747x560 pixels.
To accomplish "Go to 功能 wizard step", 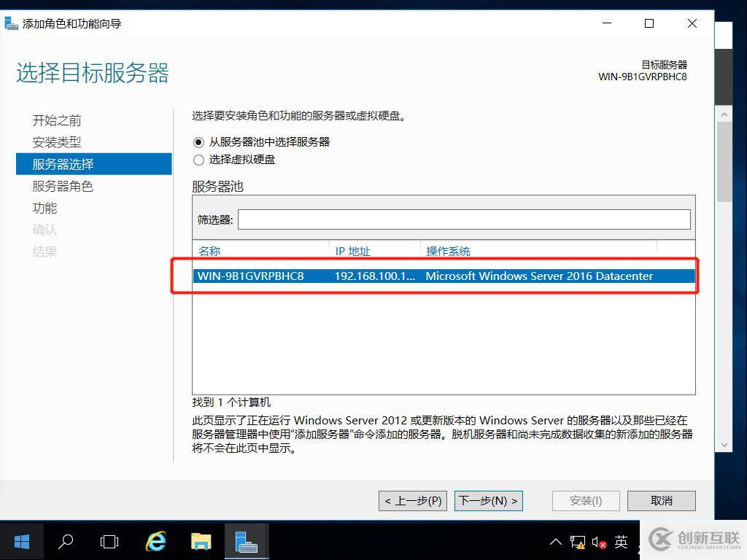I will [44, 208].
